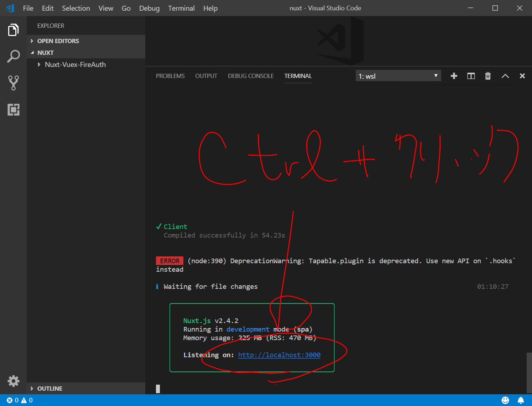Viewport: 532px width, 406px height.
Task: Click the notifications bell in status bar
Action: click(521, 400)
